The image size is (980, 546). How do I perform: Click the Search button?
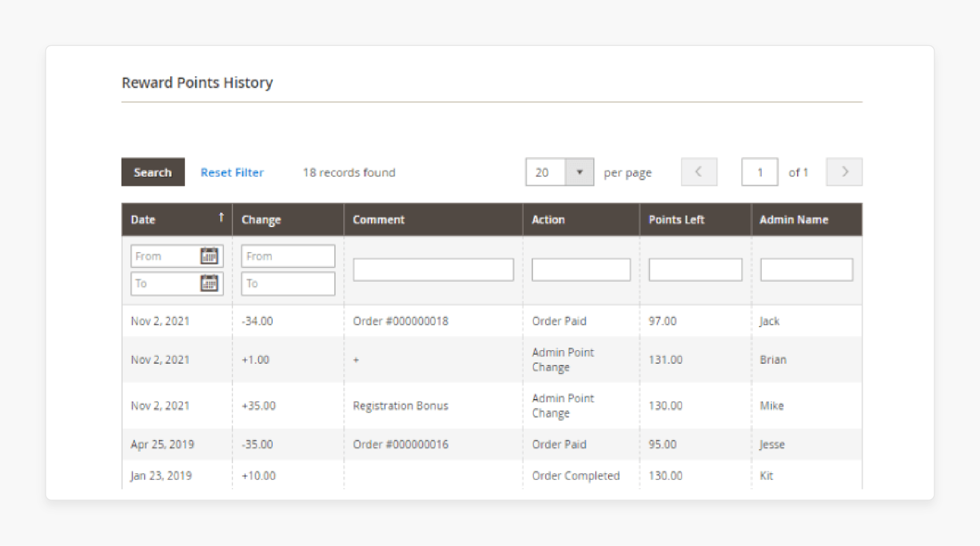(153, 172)
